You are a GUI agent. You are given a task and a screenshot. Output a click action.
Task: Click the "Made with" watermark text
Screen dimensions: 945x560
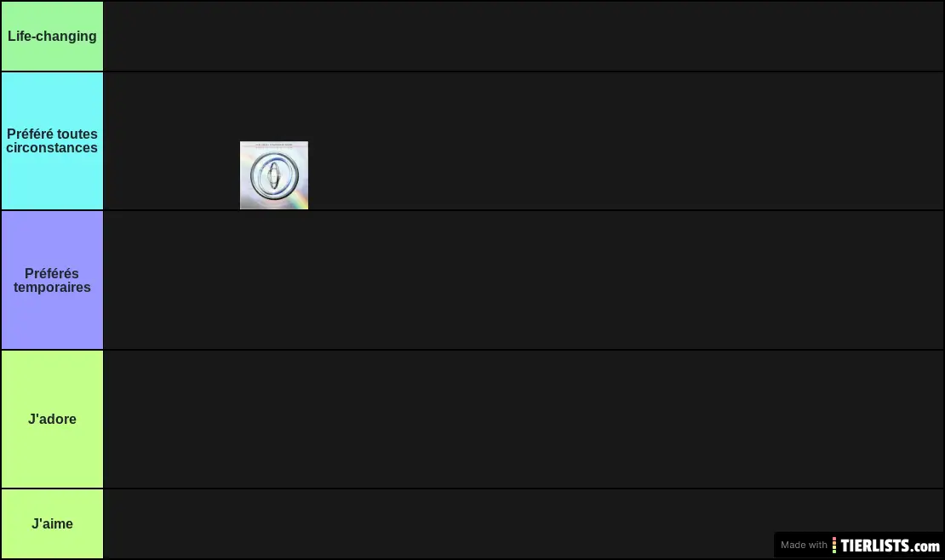point(804,545)
